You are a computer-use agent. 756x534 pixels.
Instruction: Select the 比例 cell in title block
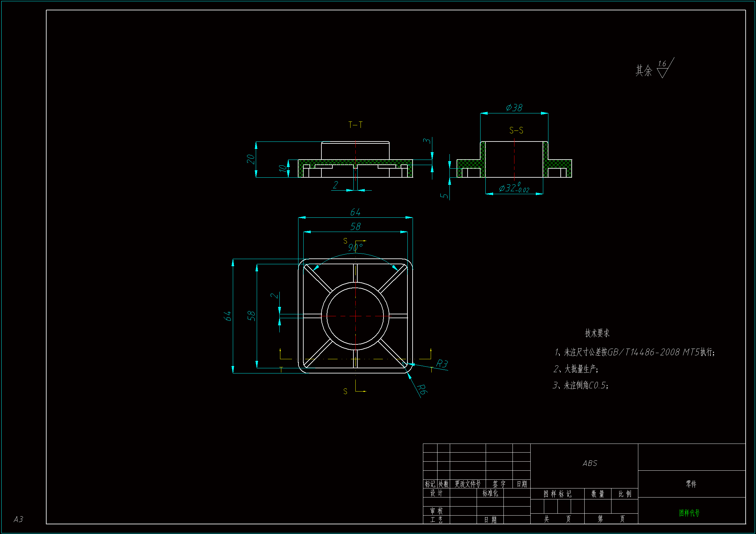pos(625,494)
